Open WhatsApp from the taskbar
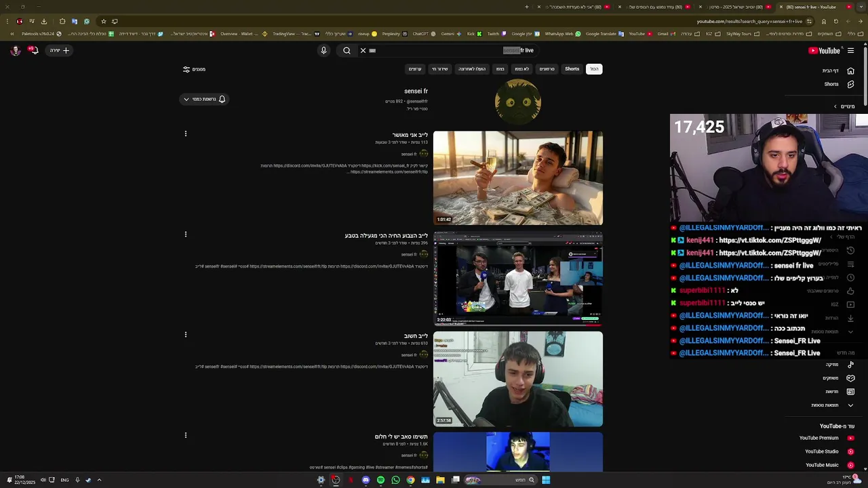The image size is (868, 488). coord(395,480)
